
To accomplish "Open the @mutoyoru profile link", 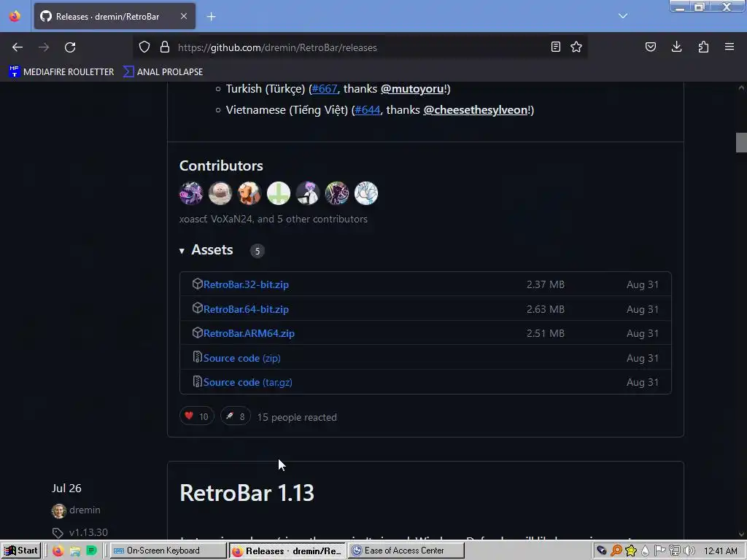I will click(411, 88).
